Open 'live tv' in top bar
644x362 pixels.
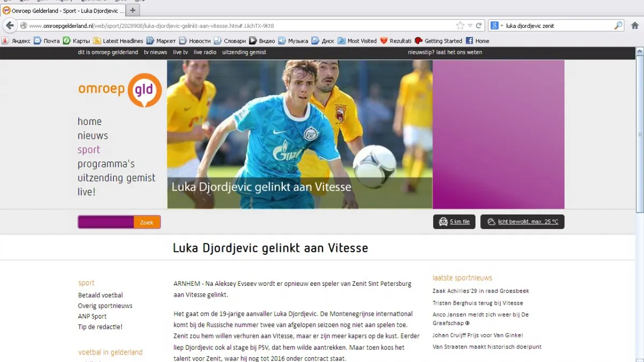click(180, 53)
